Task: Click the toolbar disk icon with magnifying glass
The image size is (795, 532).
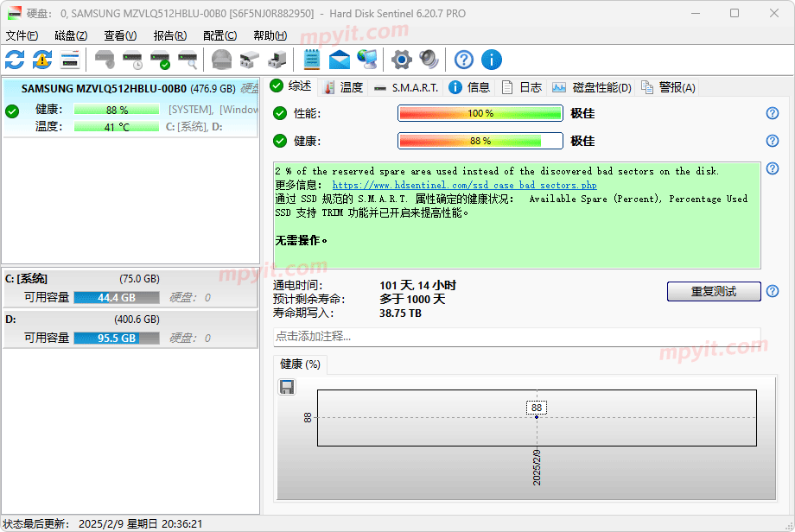Action: tap(188, 60)
